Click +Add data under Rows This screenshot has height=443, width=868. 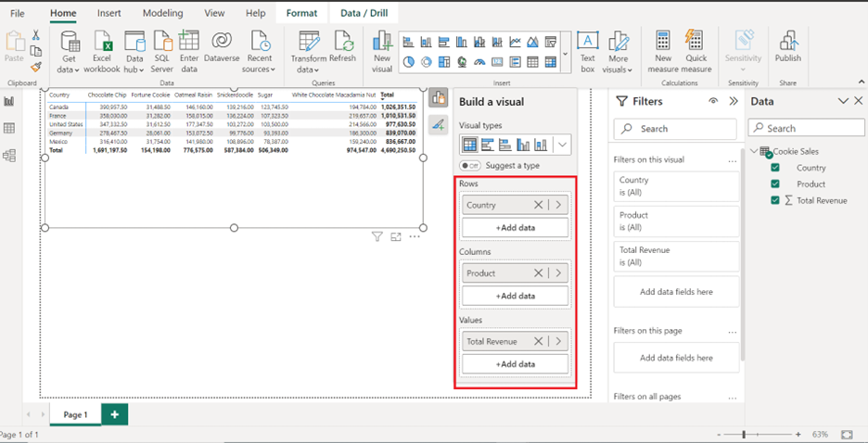pos(515,227)
